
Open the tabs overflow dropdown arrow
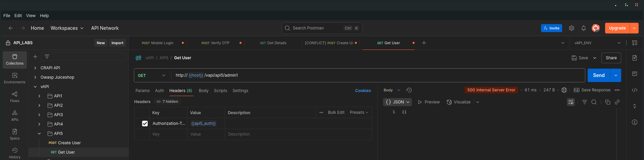click(x=563, y=43)
